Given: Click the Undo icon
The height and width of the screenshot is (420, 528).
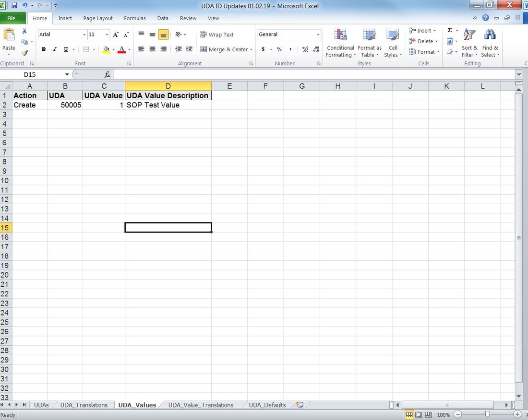Looking at the screenshot, I should [x=25, y=5].
